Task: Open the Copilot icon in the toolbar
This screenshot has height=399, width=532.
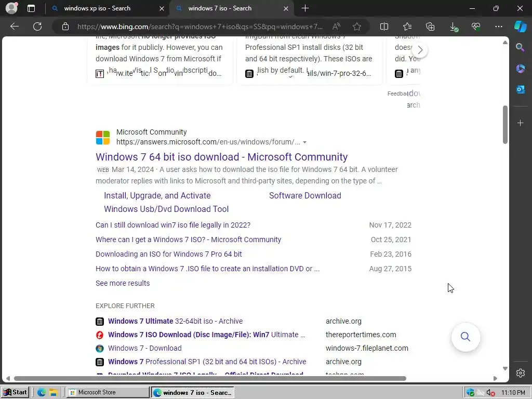Action: click(520, 26)
